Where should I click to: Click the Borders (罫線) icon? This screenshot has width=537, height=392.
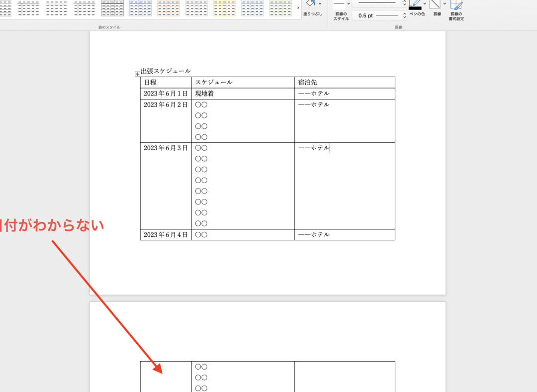(x=436, y=4)
